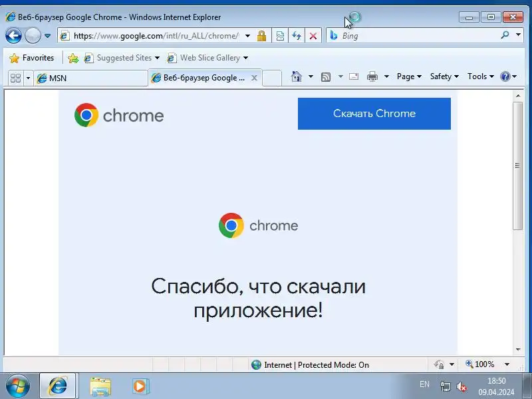Viewport: 532px width, 399px height.
Task: Click the 100% zoom level button
Action: (479, 364)
